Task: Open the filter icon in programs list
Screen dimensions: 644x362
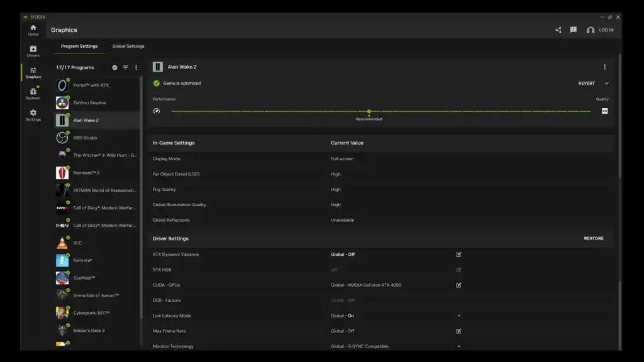Action: click(x=125, y=67)
